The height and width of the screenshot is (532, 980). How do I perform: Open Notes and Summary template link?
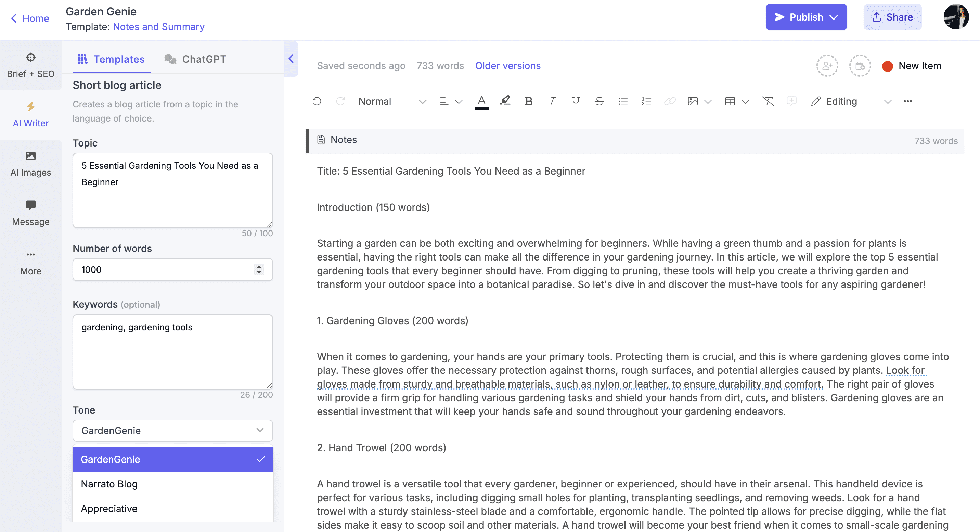[x=159, y=27]
